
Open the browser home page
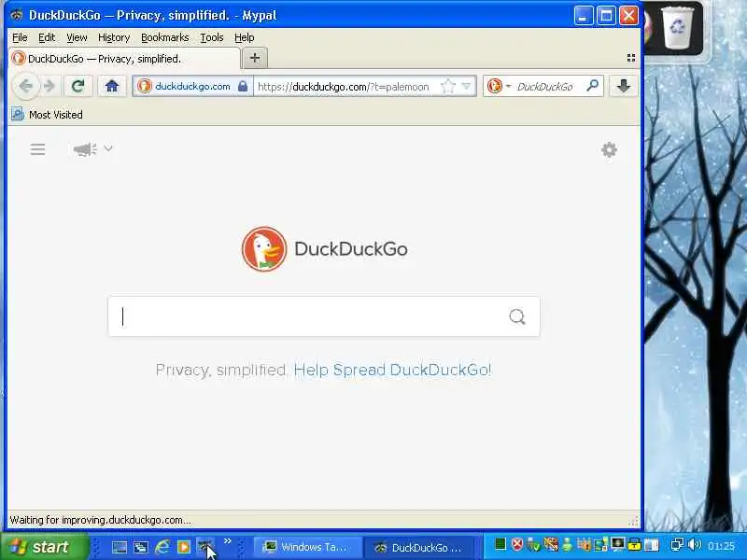coord(112,86)
